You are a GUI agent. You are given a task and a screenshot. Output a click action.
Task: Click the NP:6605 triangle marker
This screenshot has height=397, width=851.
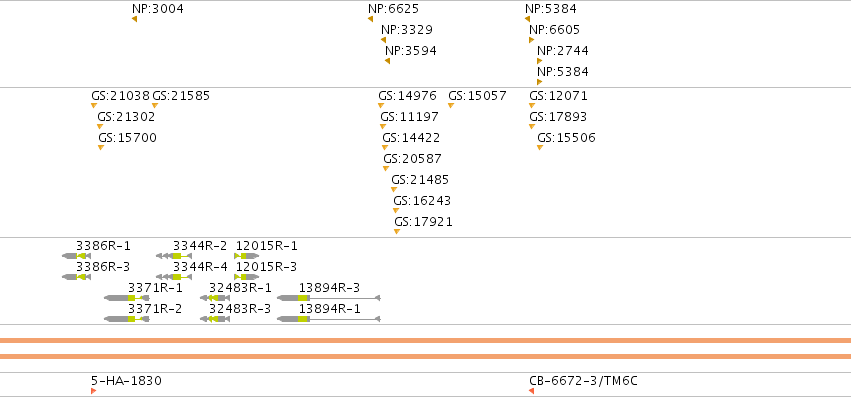coord(531,40)
